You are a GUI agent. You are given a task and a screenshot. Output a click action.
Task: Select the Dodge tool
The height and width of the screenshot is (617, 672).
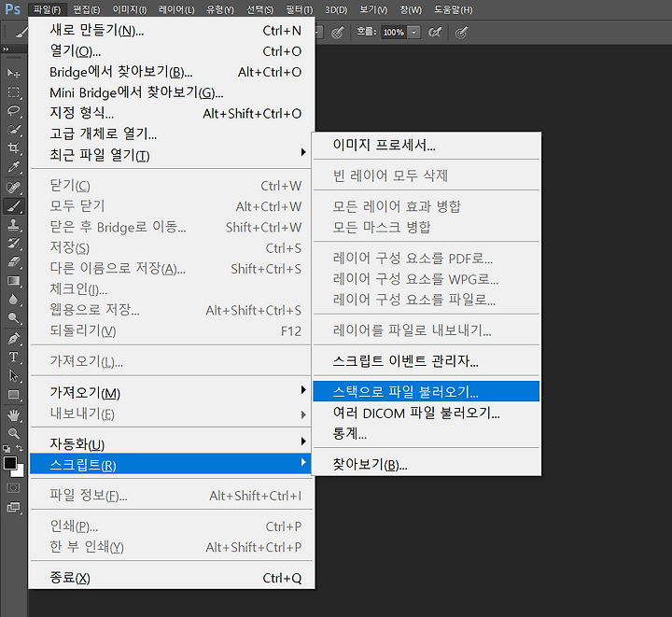tap(13, 318)
